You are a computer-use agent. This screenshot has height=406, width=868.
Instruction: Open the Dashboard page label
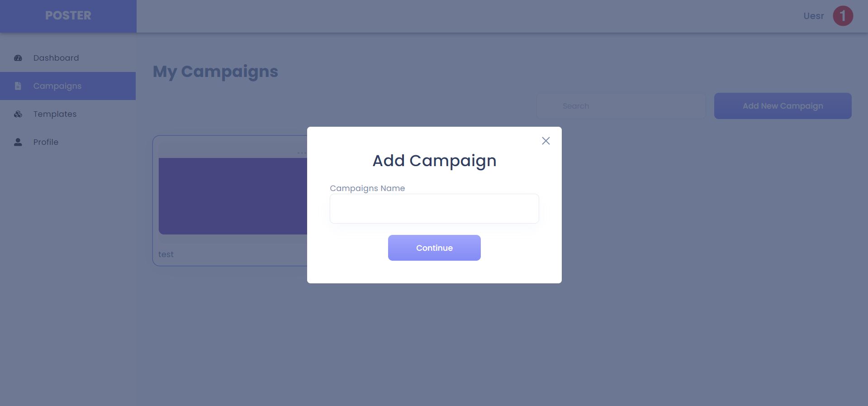pos(56,58)
